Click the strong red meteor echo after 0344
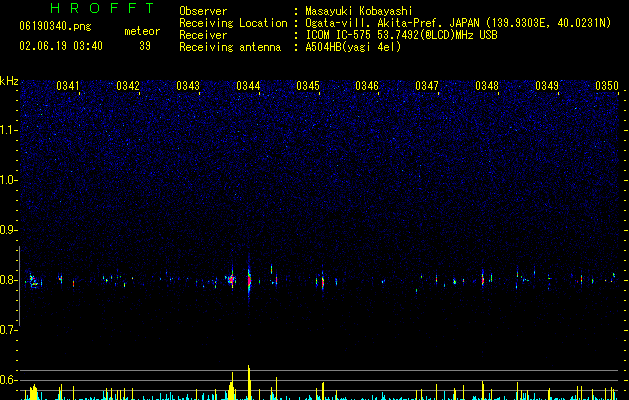Screen dimensions: 629x400 (249, 279)
